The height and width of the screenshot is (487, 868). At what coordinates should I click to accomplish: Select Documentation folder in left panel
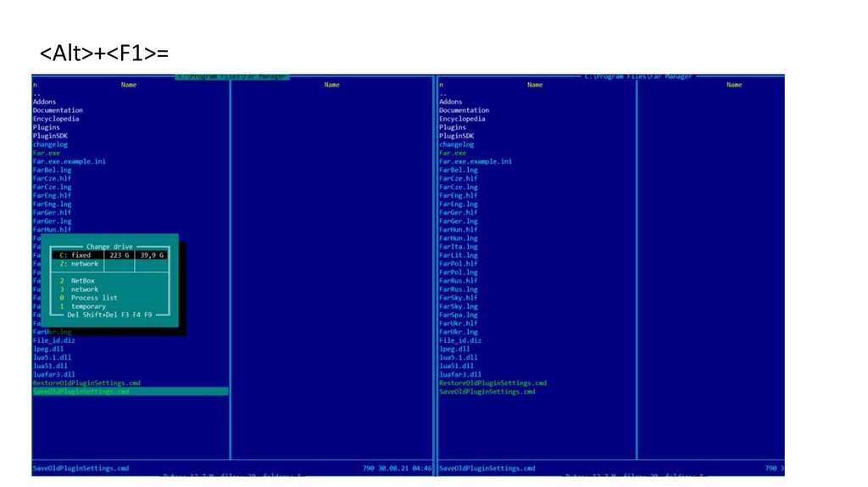(58, 110)
